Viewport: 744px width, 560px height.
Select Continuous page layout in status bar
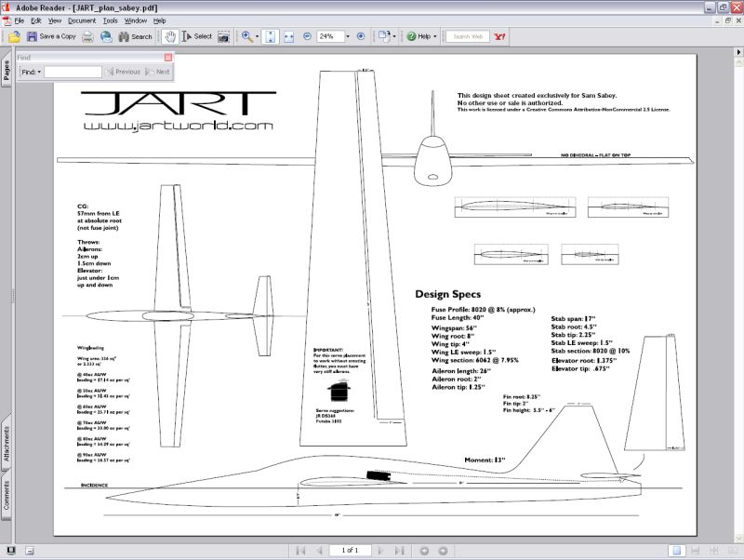pyautogui.click(x=695, y=551)
